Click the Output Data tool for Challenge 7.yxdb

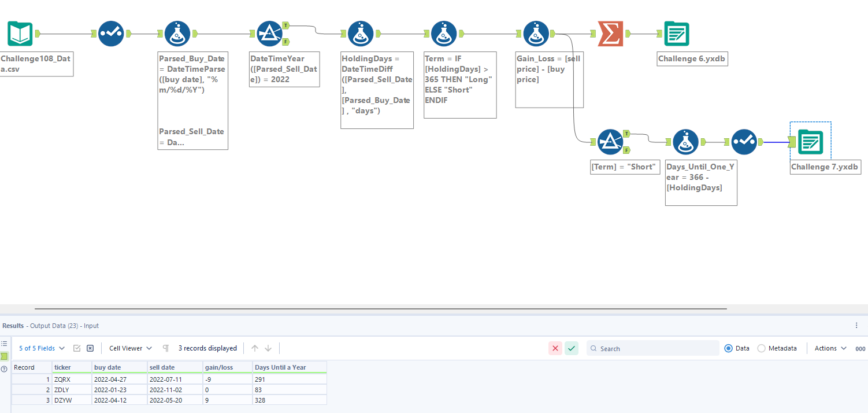811,142
